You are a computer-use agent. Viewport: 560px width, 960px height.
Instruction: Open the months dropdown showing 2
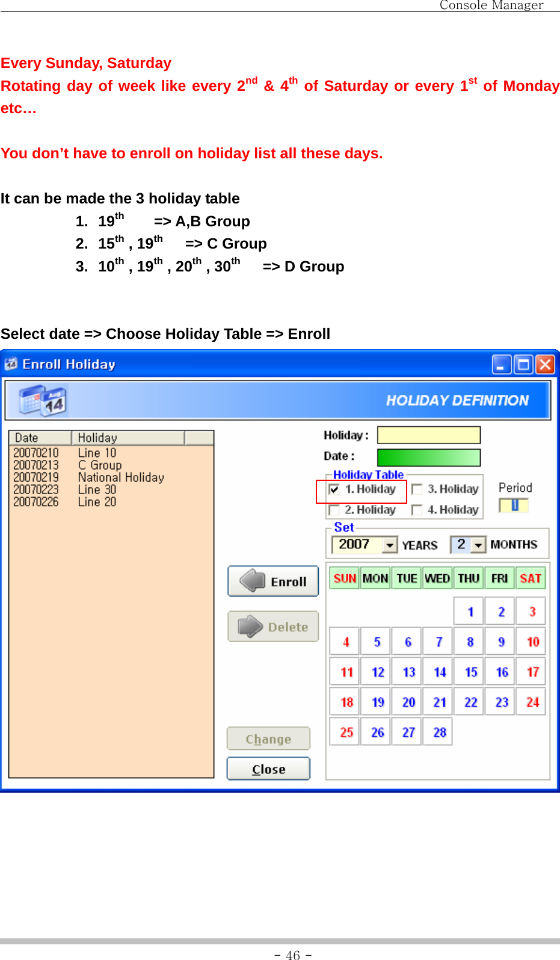(478, 545)
